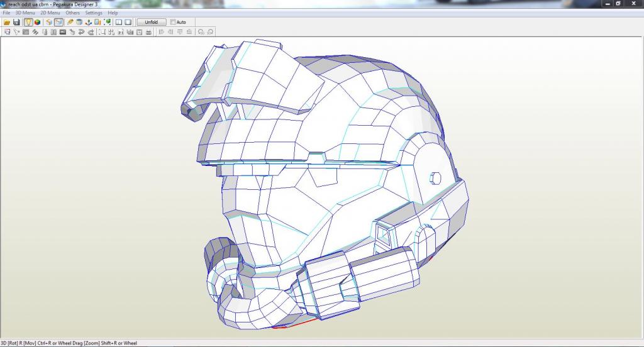The image size is (644, 347).
Task: Click the dark rectangle icon in second toolbar row
Action: 63,32
